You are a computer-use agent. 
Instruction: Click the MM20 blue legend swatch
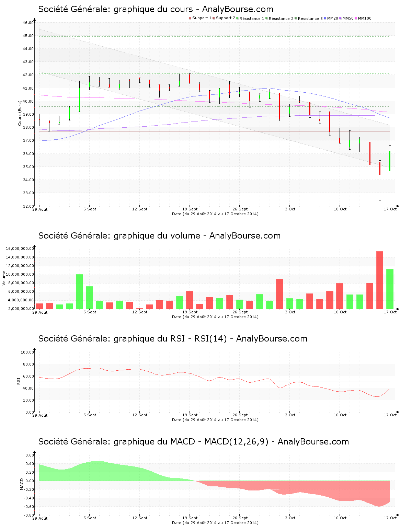325,18
